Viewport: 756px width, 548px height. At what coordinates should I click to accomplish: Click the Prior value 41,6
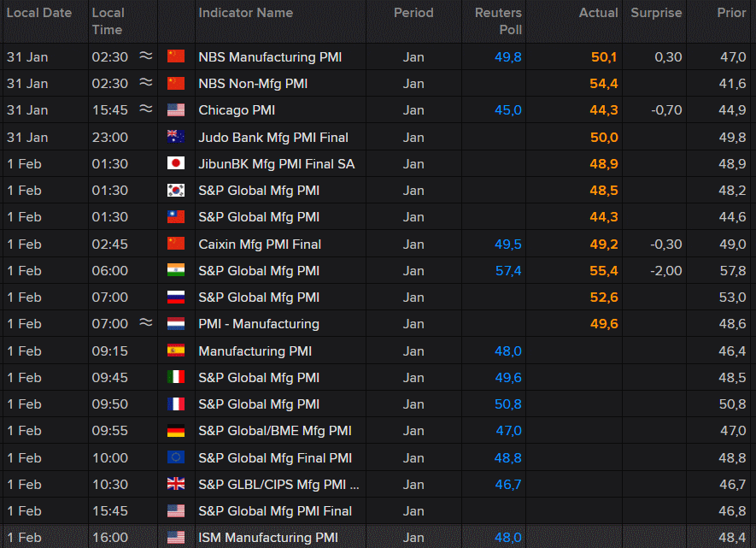pos(732,84)
